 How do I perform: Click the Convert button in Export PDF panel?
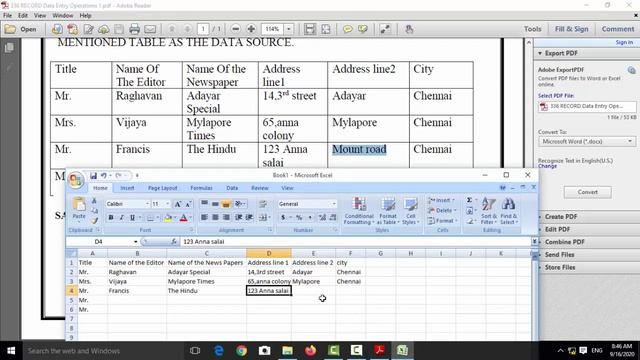pyautogui.click(x=588, y=192)
